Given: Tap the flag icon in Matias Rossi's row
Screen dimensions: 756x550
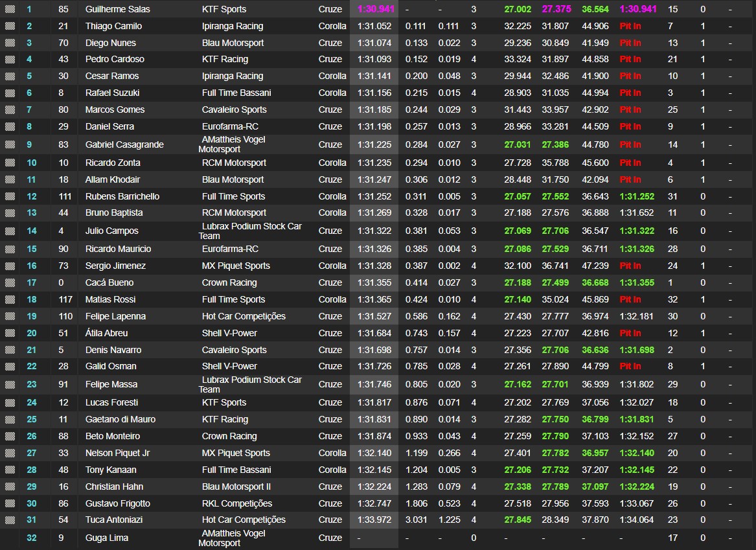Looking at the screenshot, I should (x=10, y=299).
